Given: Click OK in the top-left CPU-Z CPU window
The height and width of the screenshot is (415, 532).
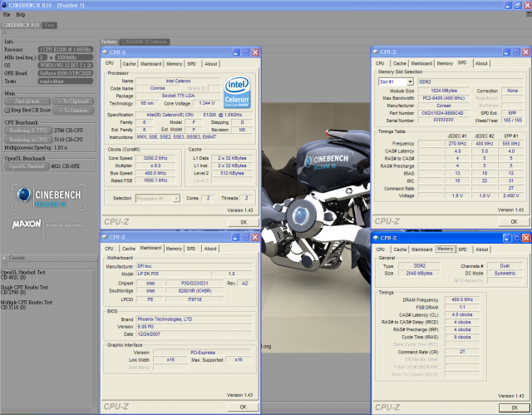Looking at the screenshot, I should [244, 222].
